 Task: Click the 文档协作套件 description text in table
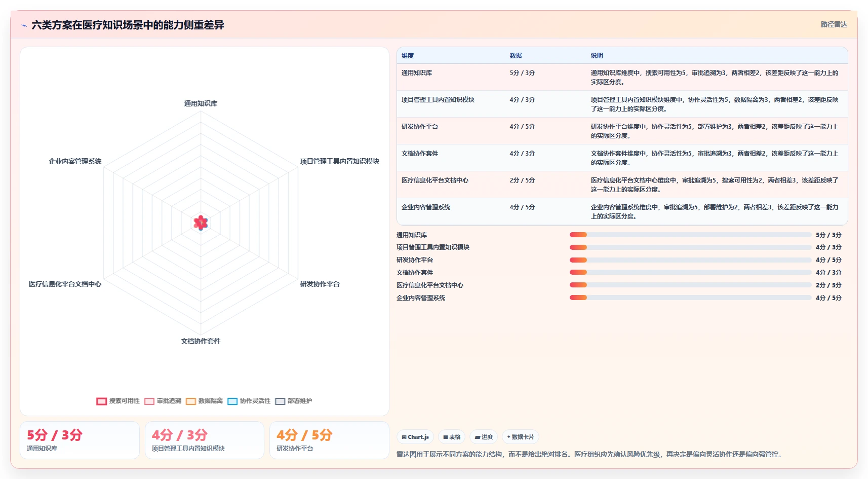pos(715,158)
